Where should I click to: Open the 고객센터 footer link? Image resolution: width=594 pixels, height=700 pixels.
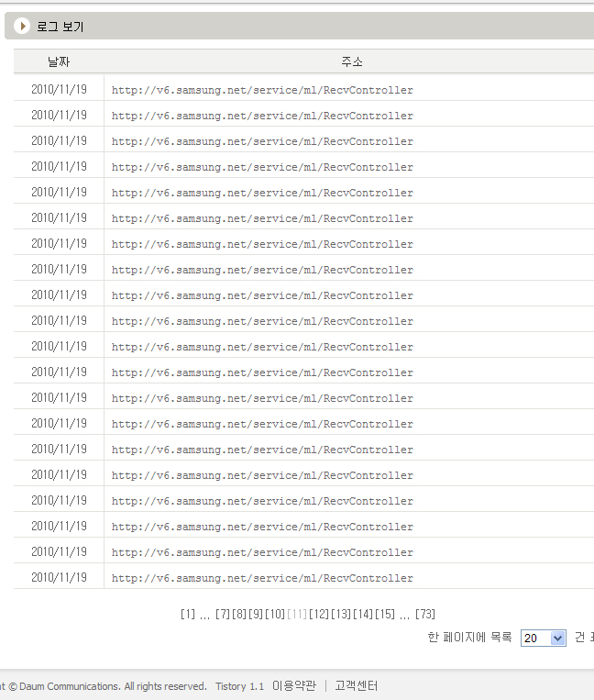(x=357, y=685)
